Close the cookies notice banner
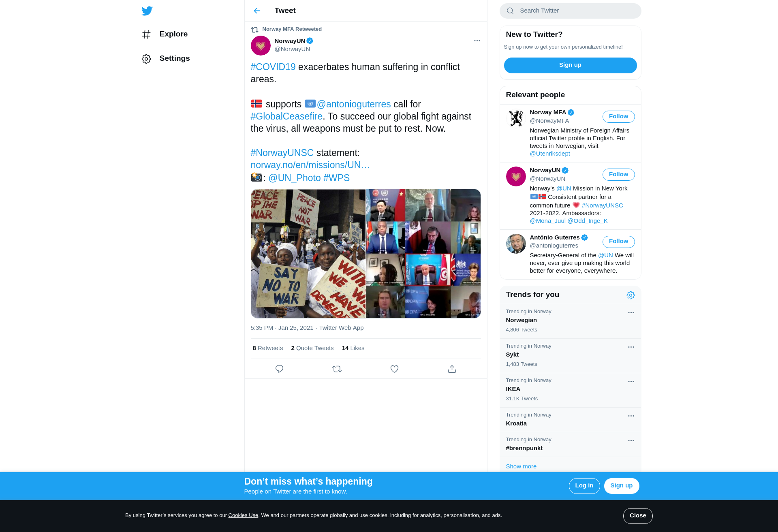The width and height of the screenshot is (778, 532). (638, 516)
